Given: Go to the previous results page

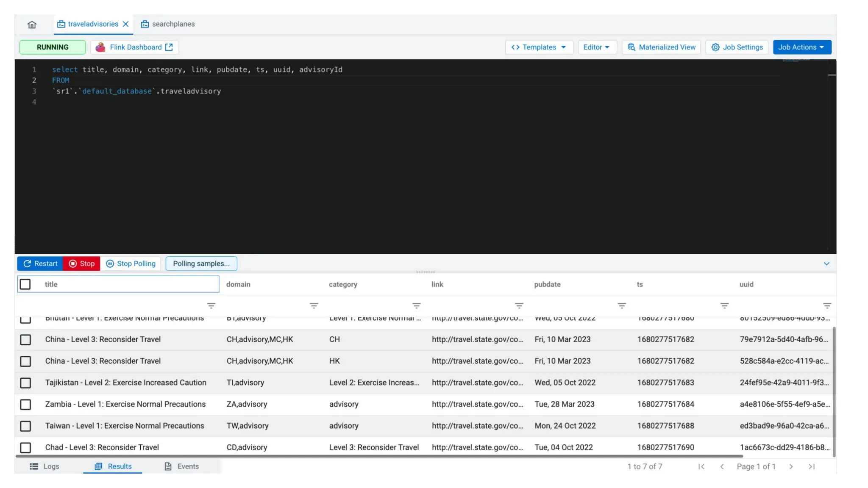Looking at the screenshot, I should 722,466.
